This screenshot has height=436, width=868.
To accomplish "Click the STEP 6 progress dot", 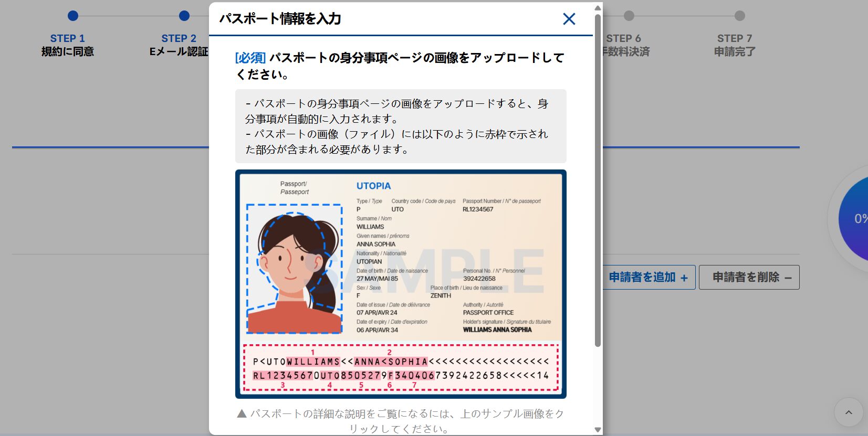I will tap(629, 16).
